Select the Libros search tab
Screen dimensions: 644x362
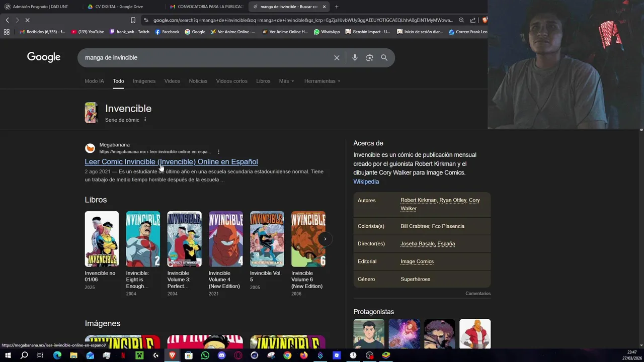tap(263, 81)
